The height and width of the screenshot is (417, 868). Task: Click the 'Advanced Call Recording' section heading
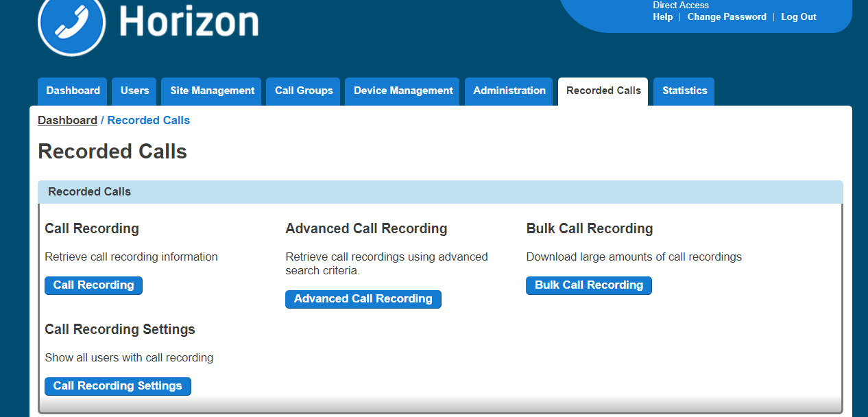pos(366,229)
